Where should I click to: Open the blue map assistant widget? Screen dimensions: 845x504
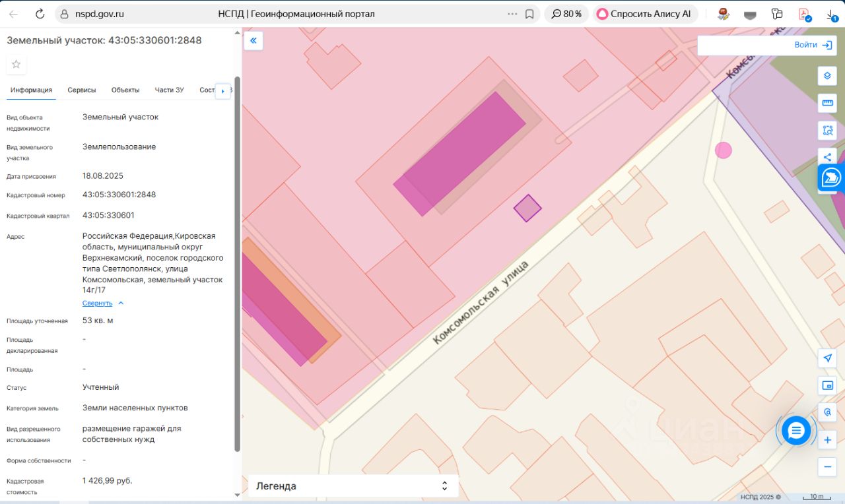pos(831,178)
